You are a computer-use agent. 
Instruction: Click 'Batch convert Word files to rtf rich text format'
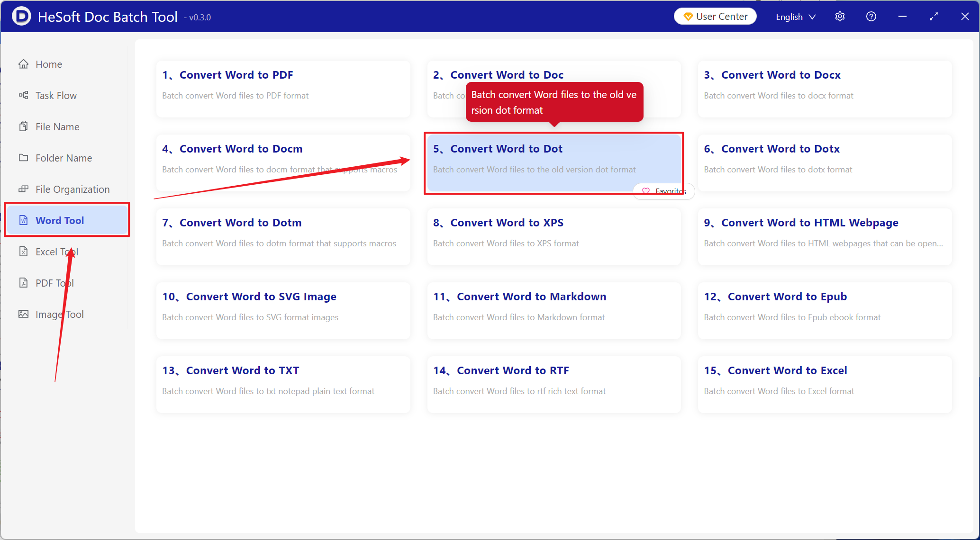(519, 391)
